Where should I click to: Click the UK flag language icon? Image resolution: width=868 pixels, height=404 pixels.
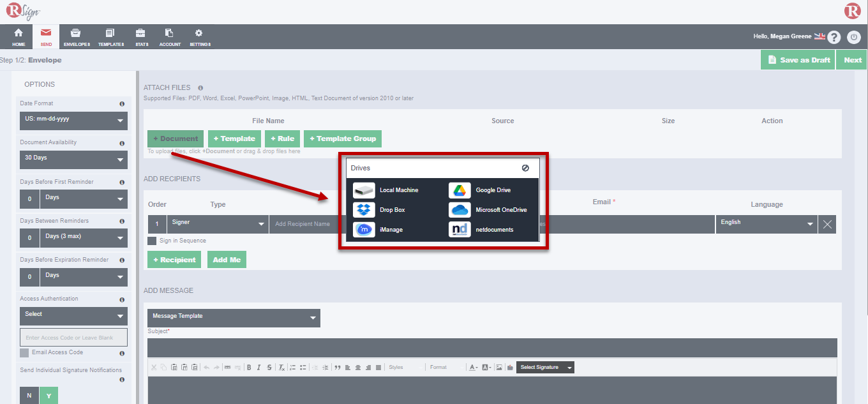click(819, 36)
